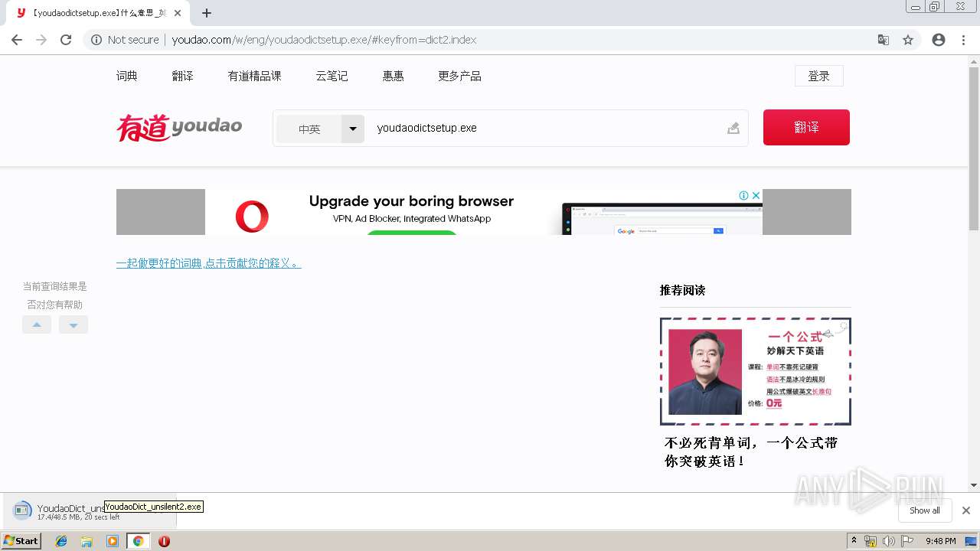Open the volume tray icon

coord(888,541)
